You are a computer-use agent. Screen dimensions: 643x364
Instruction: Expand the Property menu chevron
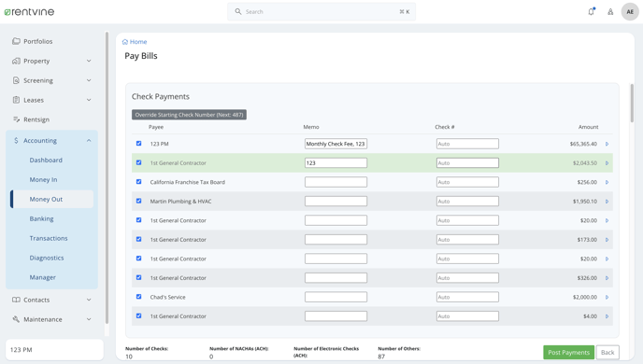(89, 61)
